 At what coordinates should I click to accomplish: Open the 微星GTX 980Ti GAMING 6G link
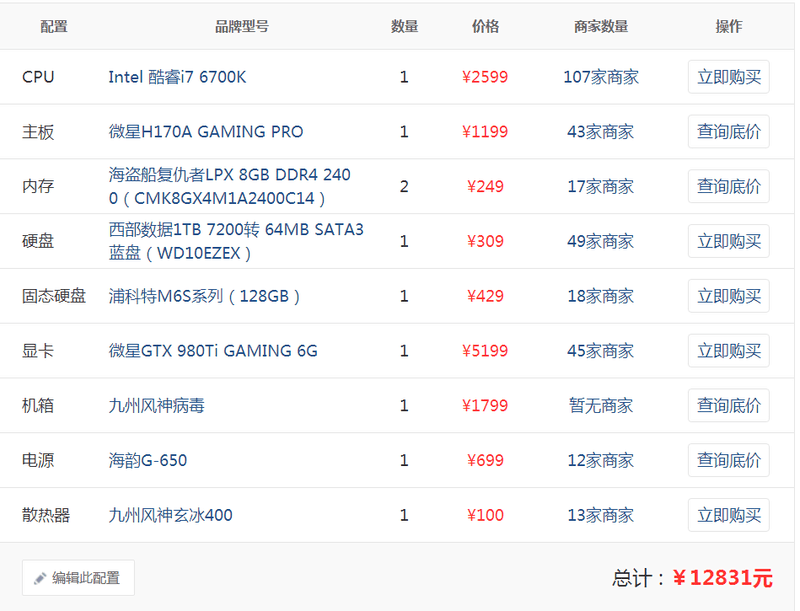(213, 351)
